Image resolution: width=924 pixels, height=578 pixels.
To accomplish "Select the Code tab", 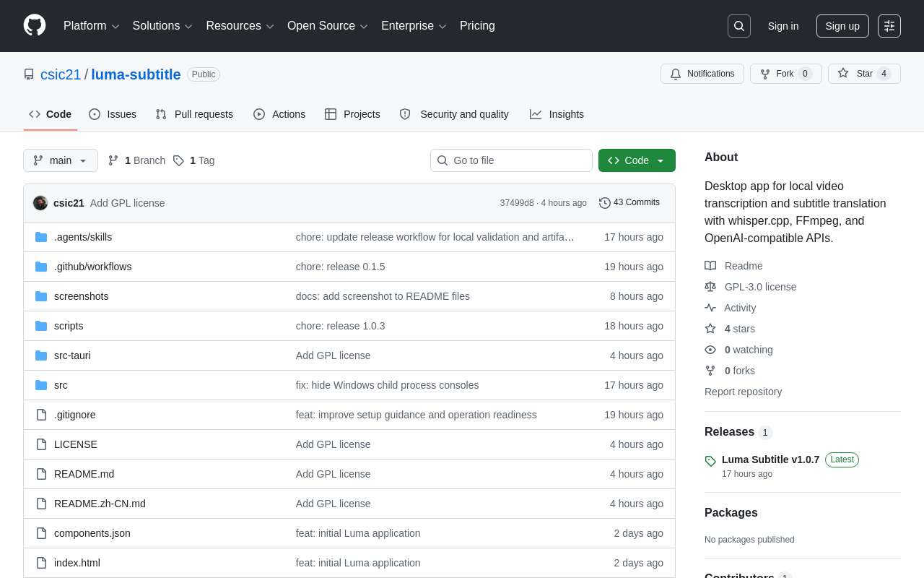I will [x=51, y=114].
